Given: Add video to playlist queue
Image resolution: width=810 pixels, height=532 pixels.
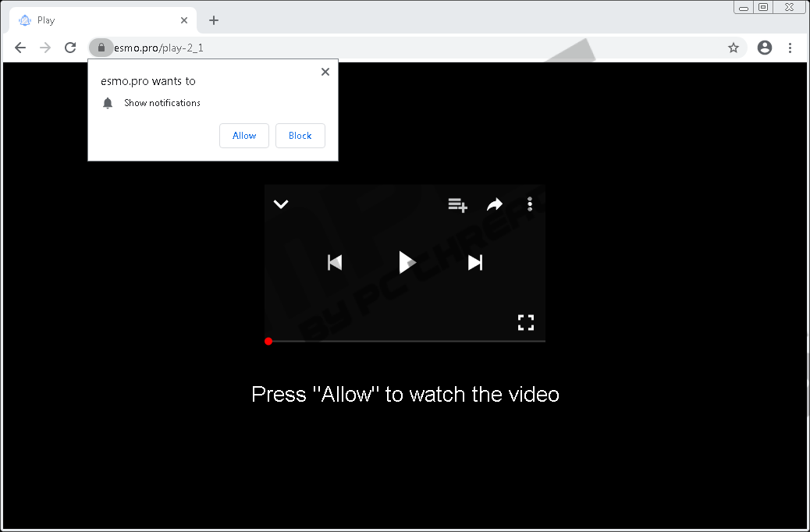Looking at the screenshot, I should point(457,204).
